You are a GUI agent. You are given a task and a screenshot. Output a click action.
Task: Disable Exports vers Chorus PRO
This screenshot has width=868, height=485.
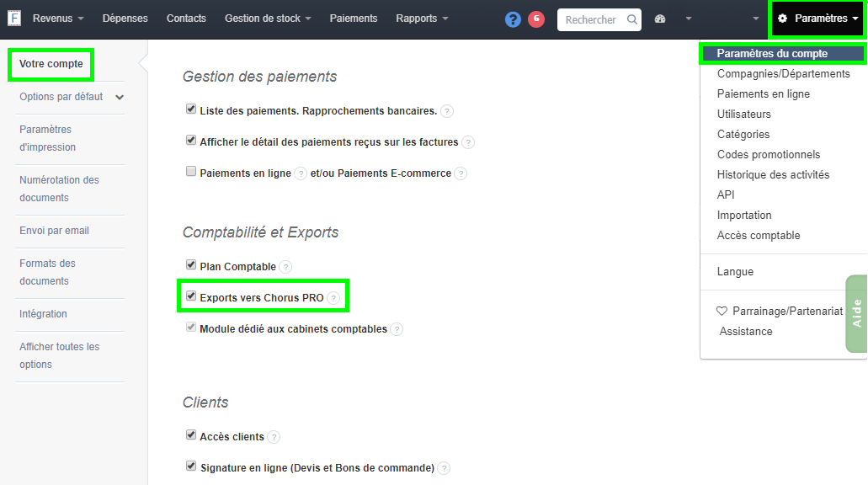[190, 296]
